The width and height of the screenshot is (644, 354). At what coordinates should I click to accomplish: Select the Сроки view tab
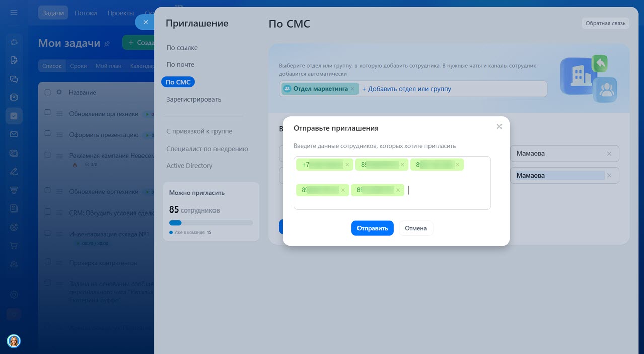79,66
